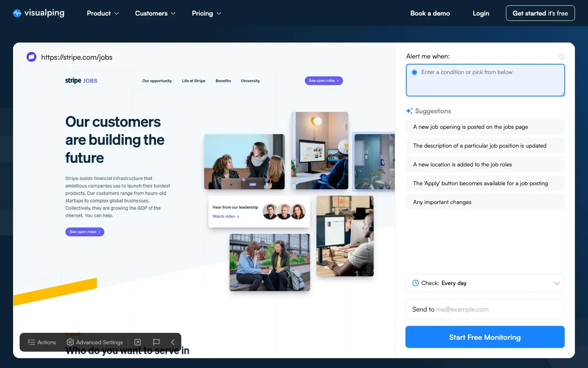Screen dimensions: 588x368
Task: Click the https://stripe.com/jobs URL text
Action: (x=77, y=57)
